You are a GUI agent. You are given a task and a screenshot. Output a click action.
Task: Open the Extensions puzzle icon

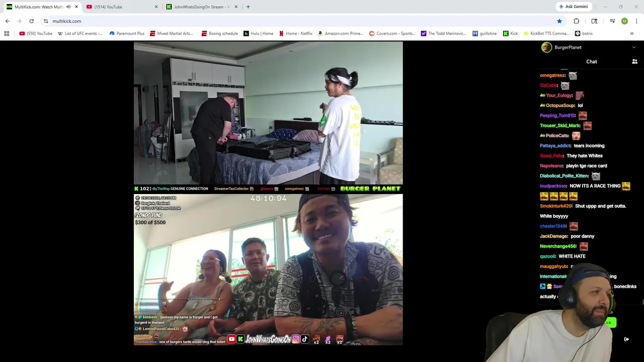point(576,21)
